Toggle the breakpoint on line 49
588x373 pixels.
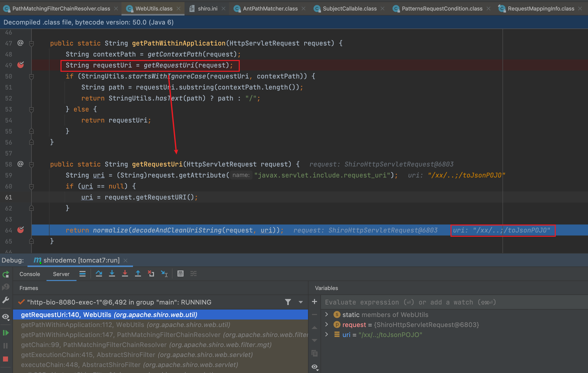point(20,65)
